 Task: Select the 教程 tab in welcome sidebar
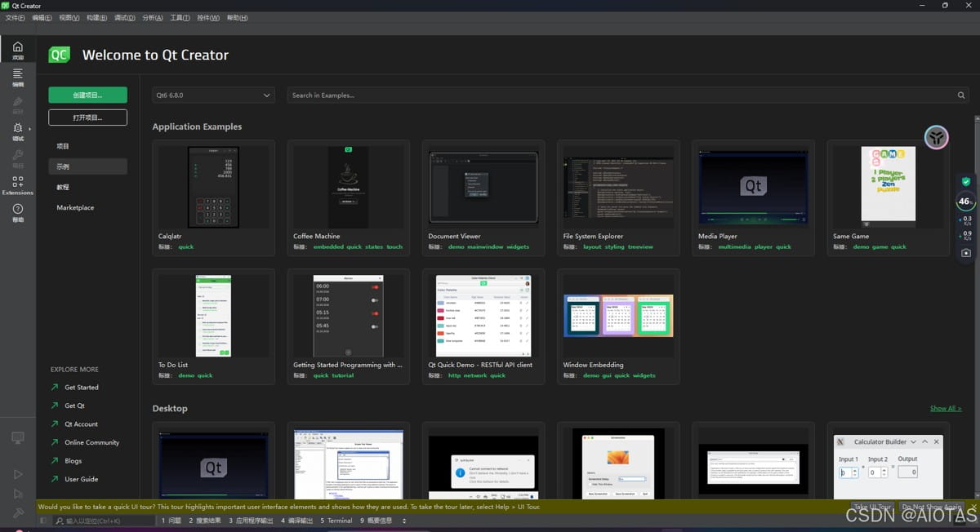(x=63, y=187)
